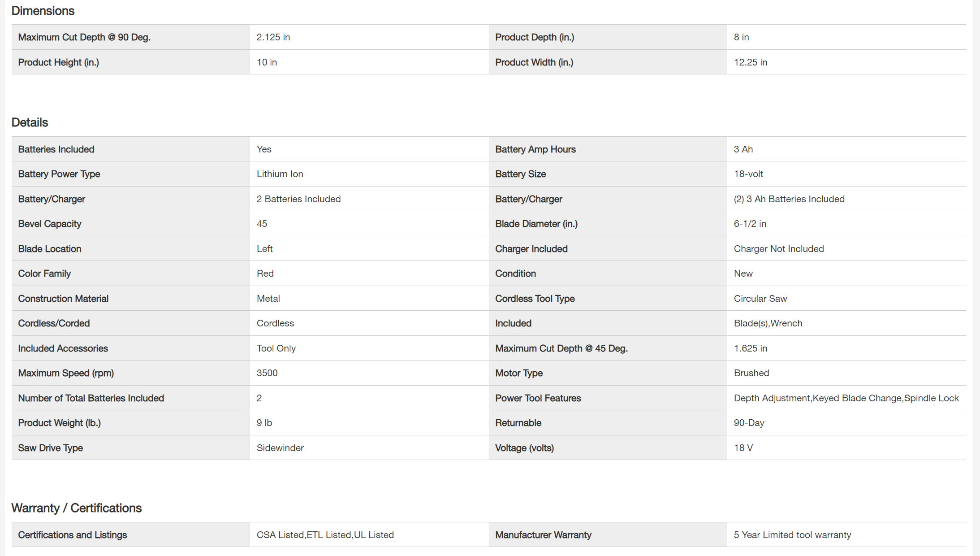The width and height of the screenshot is (980, 556).
Task: Select the Lithium Ion value
Action: point(280,174)
